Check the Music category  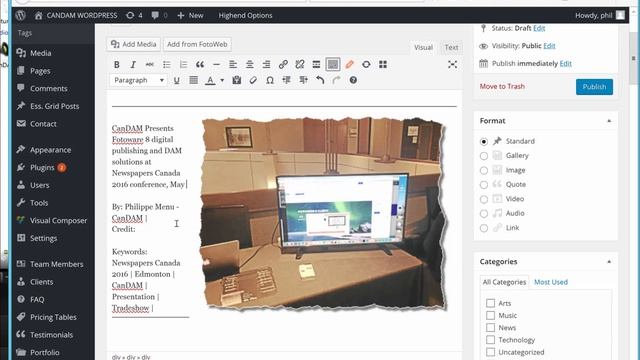[490, 316]
